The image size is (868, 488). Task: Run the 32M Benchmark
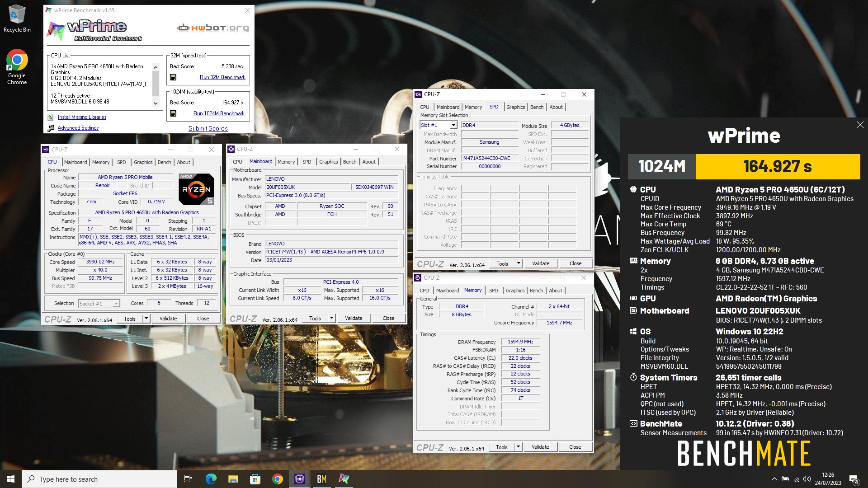222,78
